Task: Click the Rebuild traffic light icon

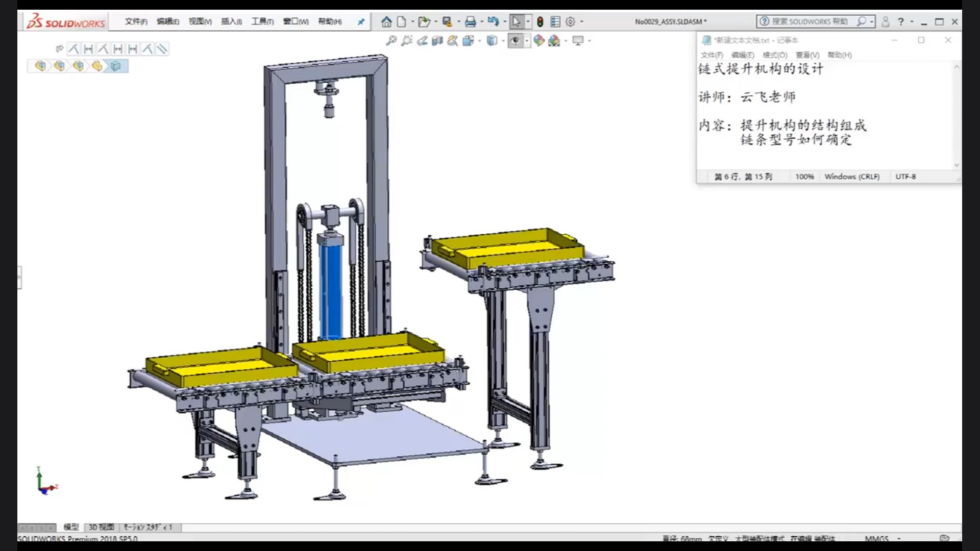Action: (x=540, y=21)
